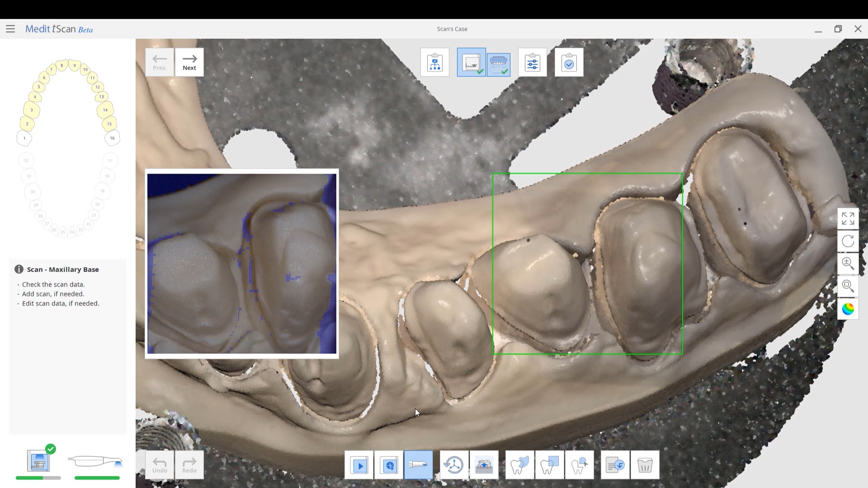
Task: Select tooth 9 on the dental chart
Action: [75, 66]
